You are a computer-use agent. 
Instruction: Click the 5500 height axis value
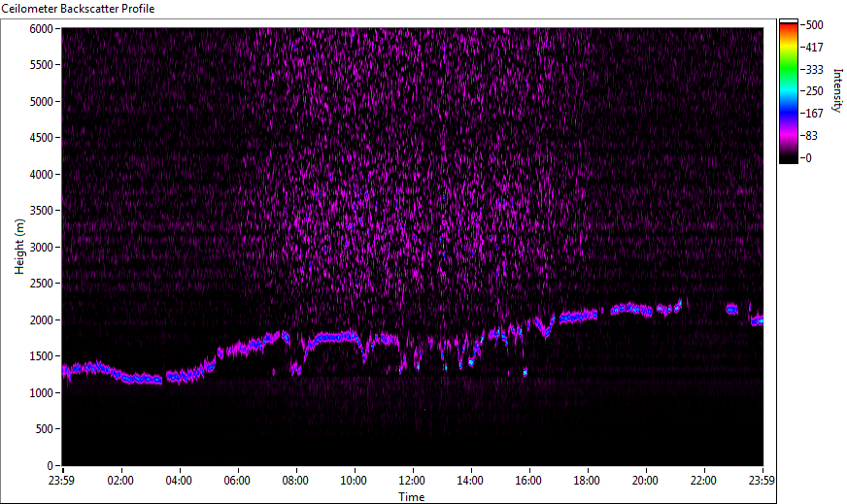point(41,65)
